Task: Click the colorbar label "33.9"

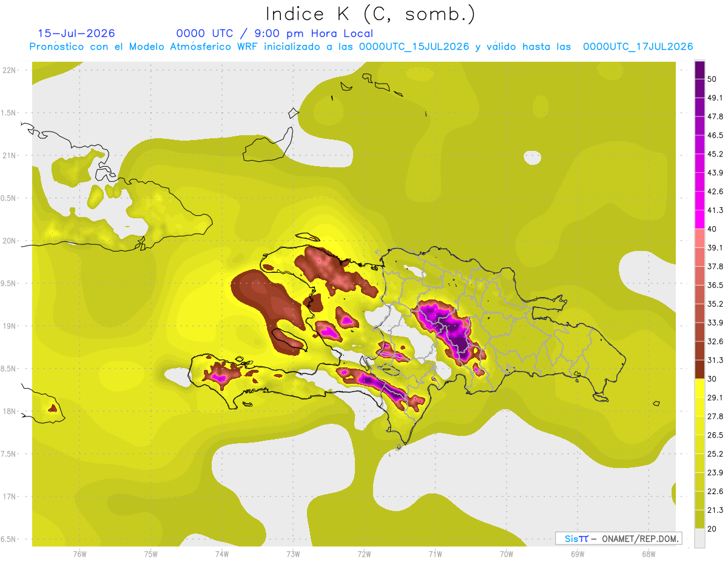Action: click(715, 323)
